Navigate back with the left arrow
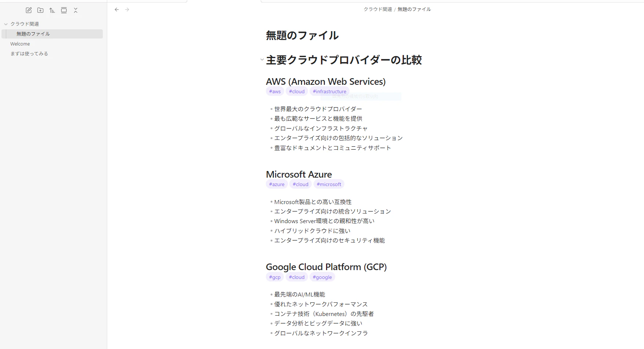The height and width of the screenshot is (349, 644). (x=117, y=10)
